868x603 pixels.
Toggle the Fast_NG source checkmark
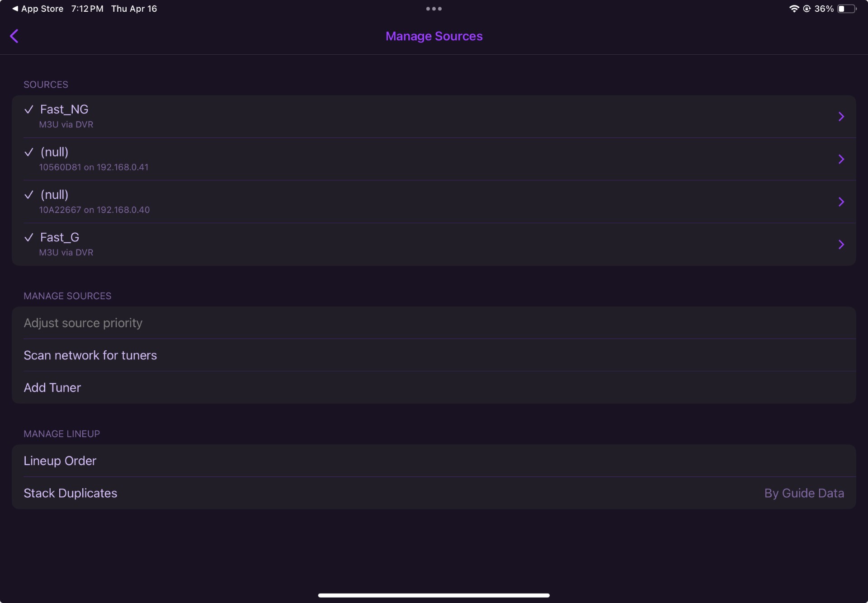tap(29, 109)
